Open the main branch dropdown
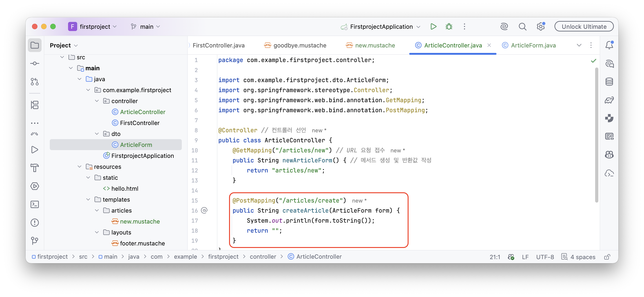 (146, 26)
